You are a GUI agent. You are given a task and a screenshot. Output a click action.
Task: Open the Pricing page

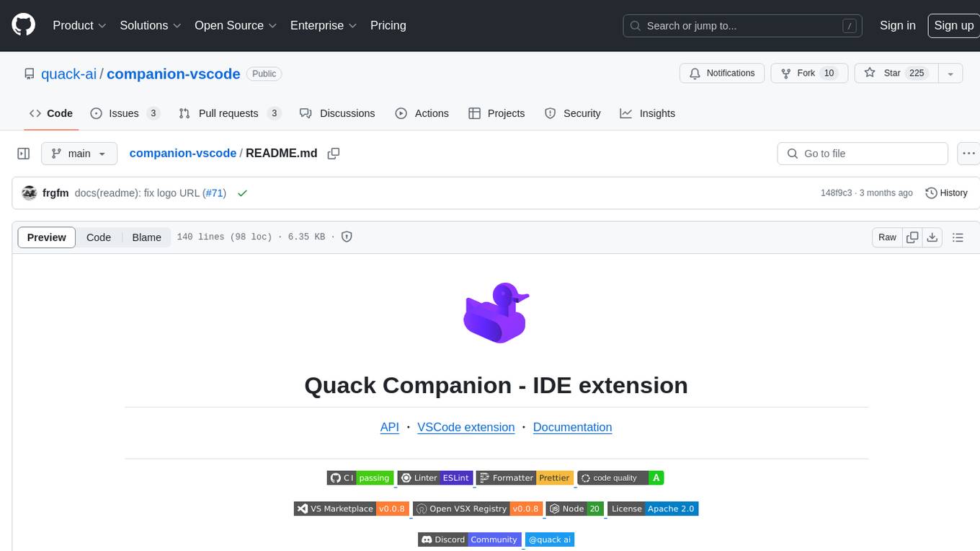388,25
